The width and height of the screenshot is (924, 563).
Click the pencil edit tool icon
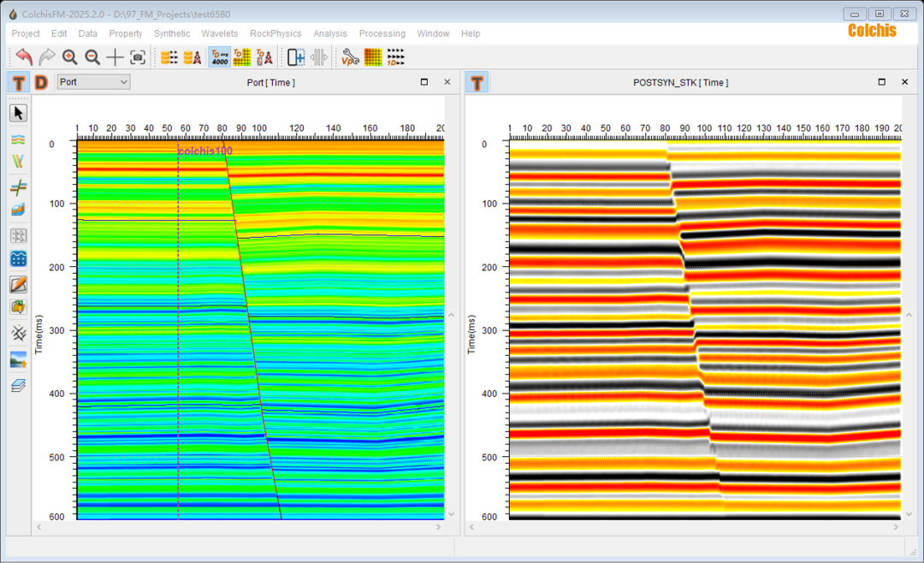click(x=18, y=284)
